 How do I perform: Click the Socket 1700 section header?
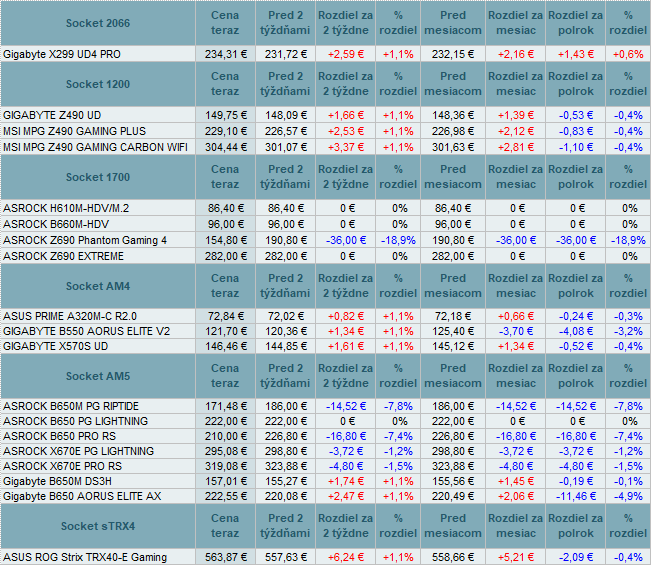[98, 177]
